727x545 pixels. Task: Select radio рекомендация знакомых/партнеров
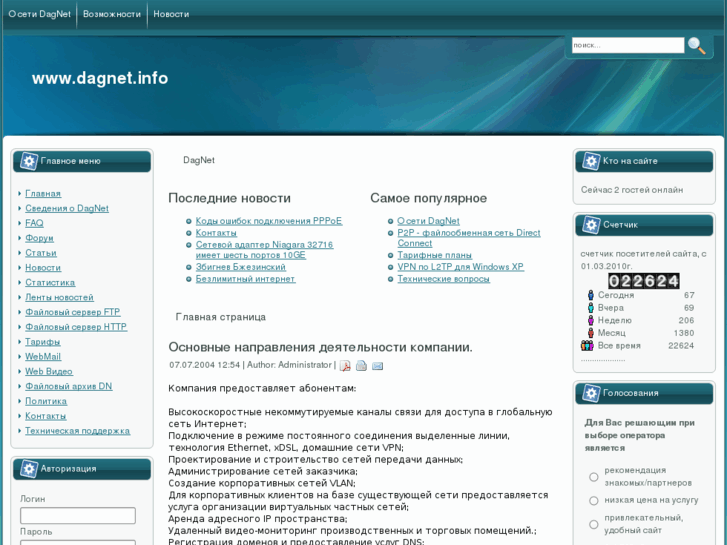click(x=593, y=477)
